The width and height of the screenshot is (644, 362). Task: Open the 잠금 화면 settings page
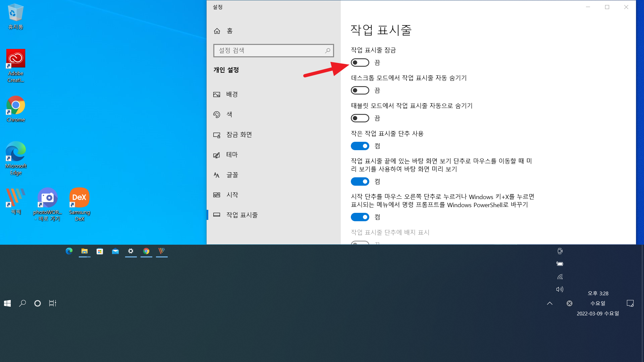(x=238, y=135)
